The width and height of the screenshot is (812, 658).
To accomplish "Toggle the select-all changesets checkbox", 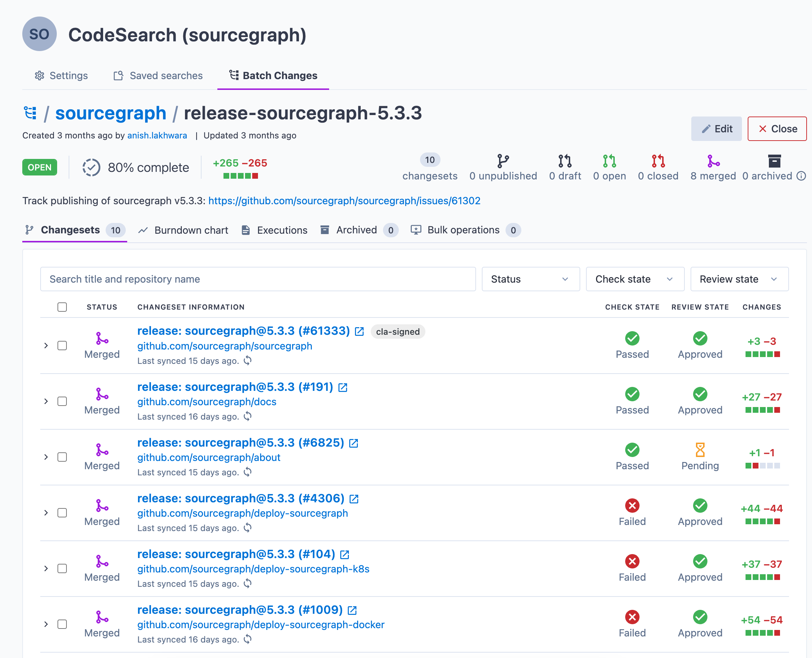I will tap(62, 307).
